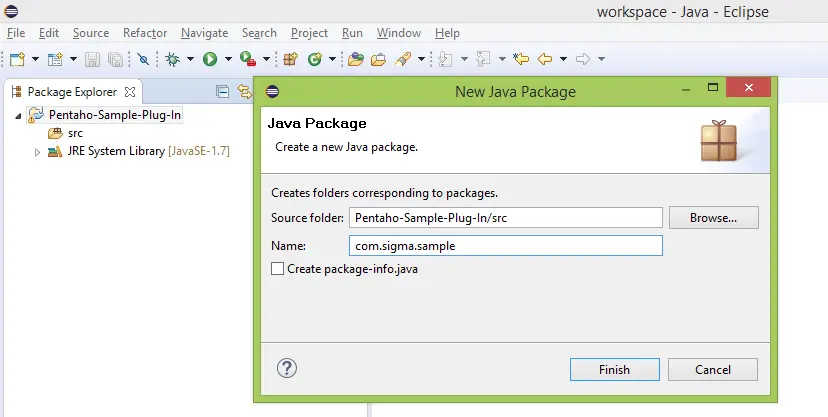Click the package Name input field
The image size is (828, 417).
click(505, 245)
